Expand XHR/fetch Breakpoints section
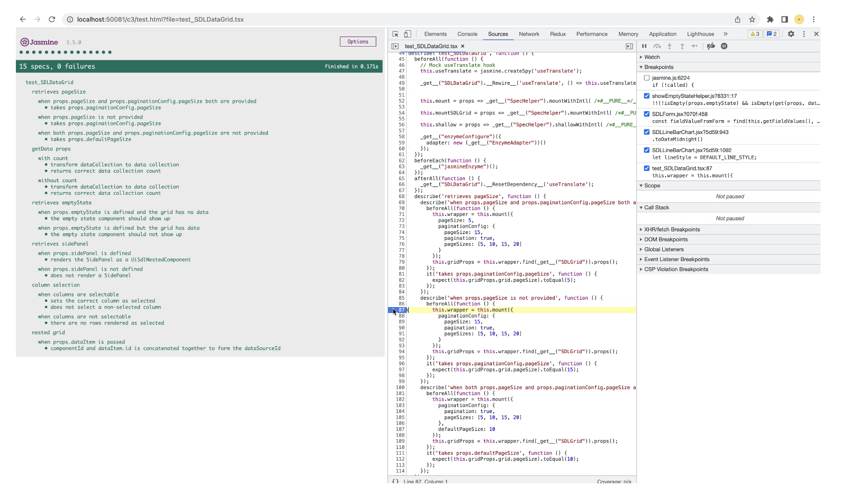Viewport: 848px width, 504px height. 672,230
